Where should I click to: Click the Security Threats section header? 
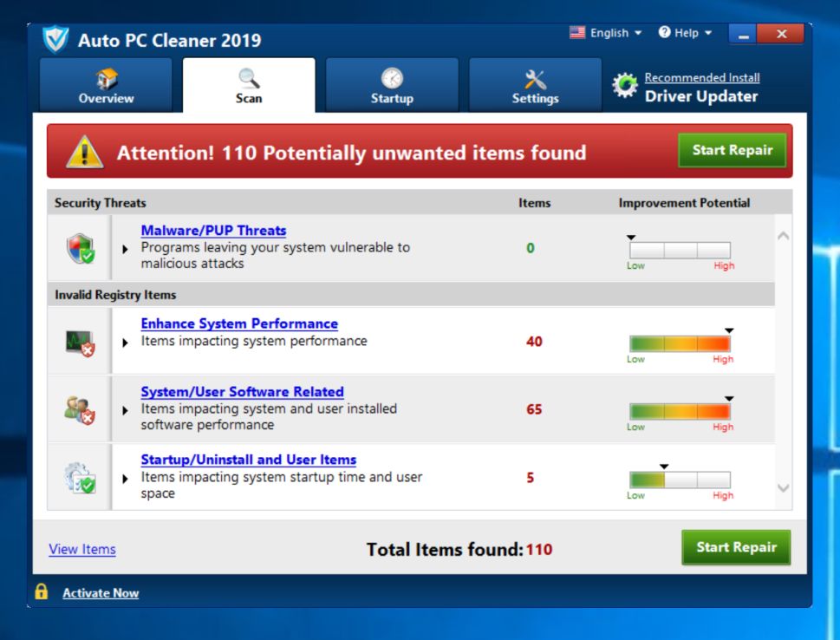[x=101, y=203]
